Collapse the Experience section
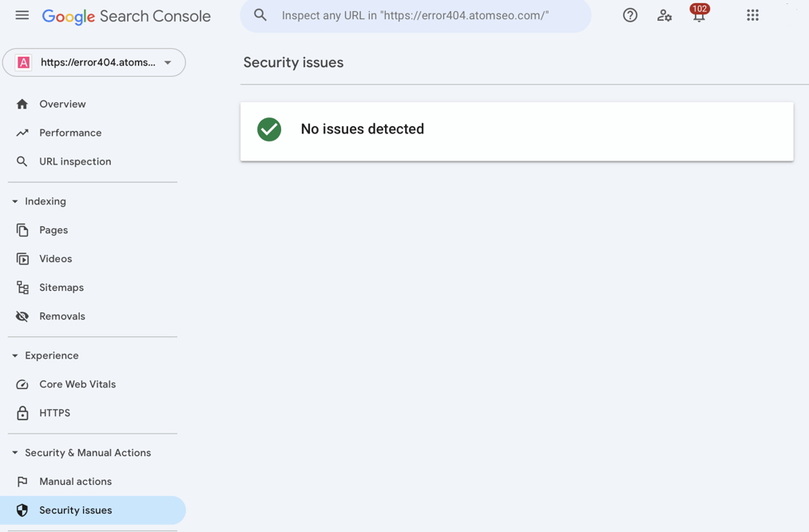Screen dimensions: 809x532 click(13, 355)
